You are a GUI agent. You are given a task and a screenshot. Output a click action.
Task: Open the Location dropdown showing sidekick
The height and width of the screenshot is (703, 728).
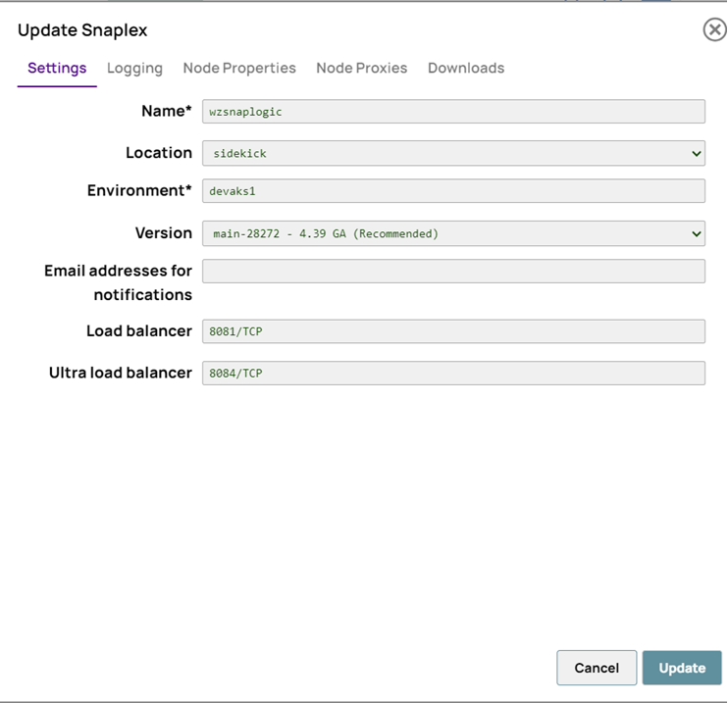[453, 153]
